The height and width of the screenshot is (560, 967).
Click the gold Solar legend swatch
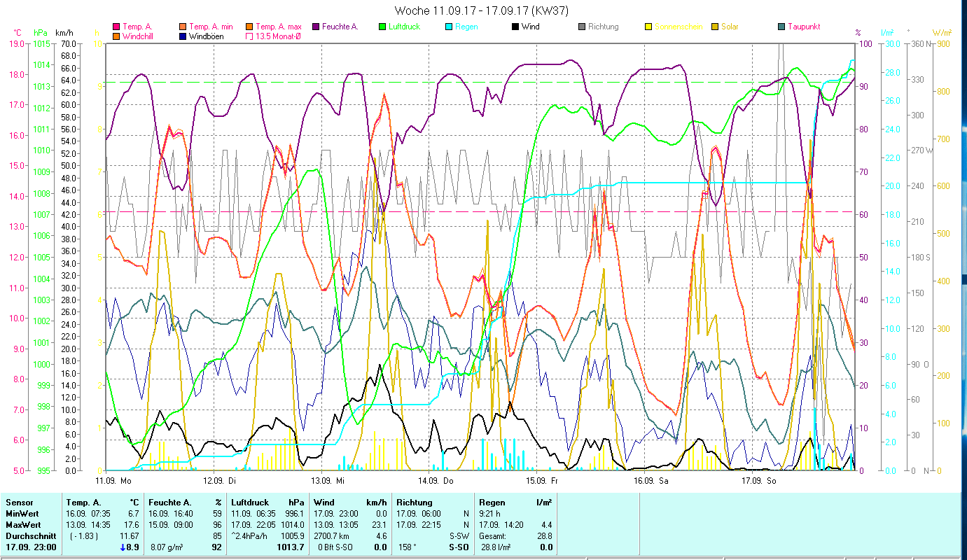[x=715, y=27]
